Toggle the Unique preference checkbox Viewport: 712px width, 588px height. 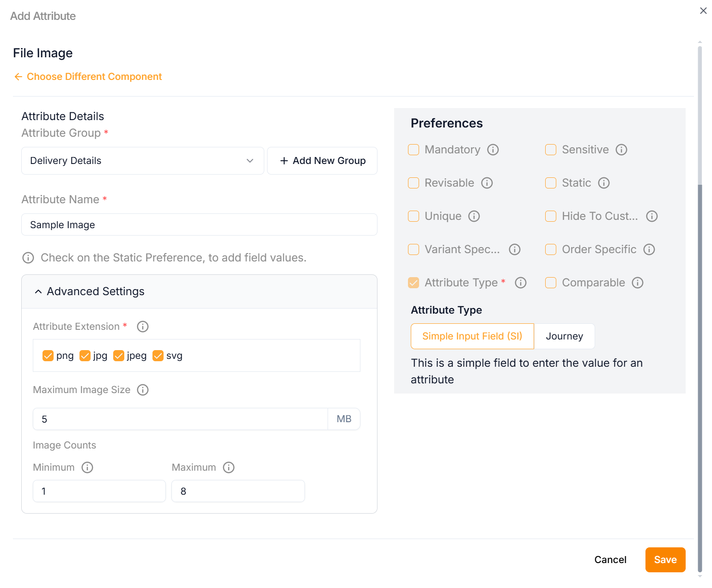[414, 216]
